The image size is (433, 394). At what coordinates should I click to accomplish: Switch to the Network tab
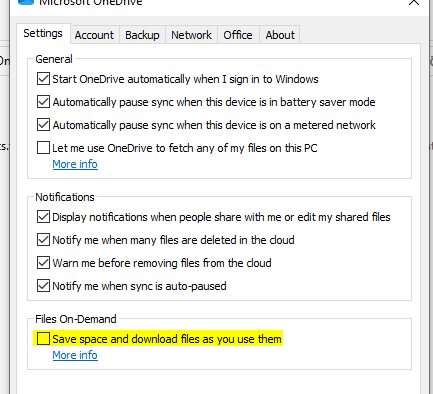pyautogui.click(x=191, y=35)
